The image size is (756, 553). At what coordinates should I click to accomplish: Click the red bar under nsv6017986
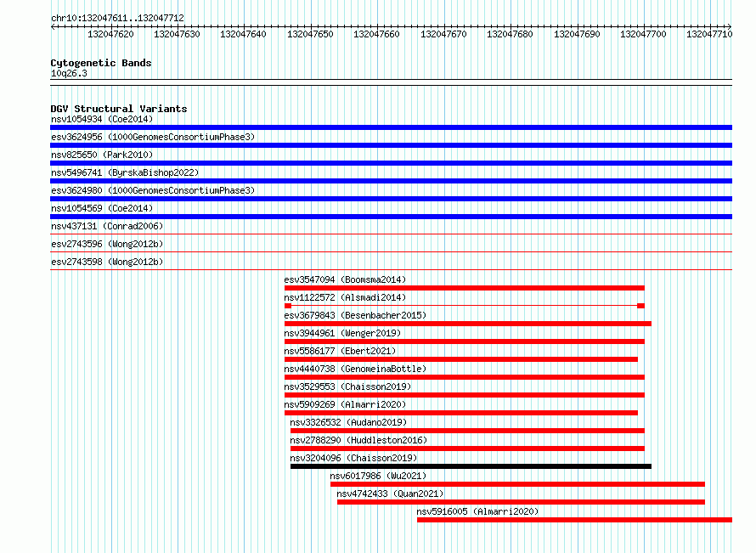point(517,484)
